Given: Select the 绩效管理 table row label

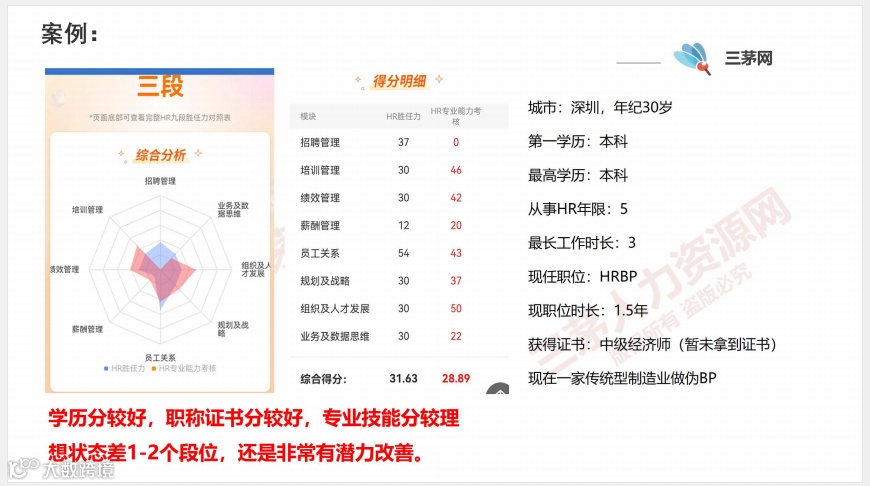Looking at the screenshot, I should click(x=320, y=198).
